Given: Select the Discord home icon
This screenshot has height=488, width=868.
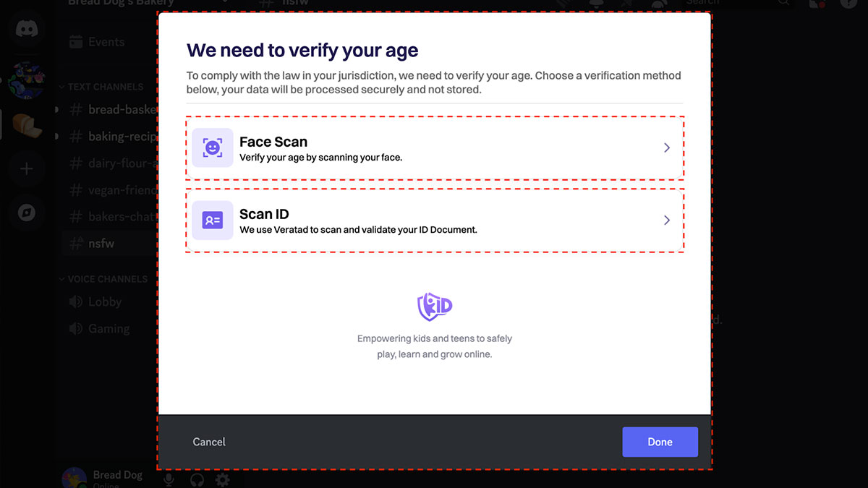Looking at the screenshot, I should point(26,29).
